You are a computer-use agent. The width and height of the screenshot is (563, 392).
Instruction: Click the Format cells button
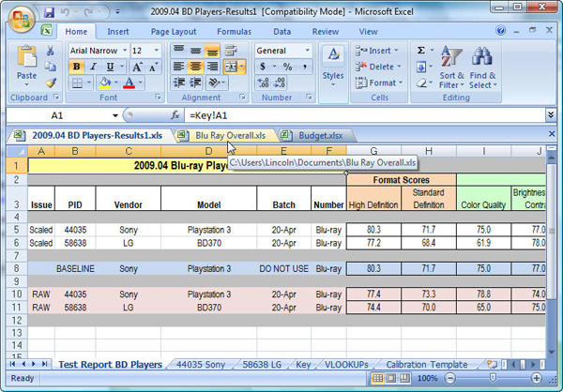click(381, 83)
